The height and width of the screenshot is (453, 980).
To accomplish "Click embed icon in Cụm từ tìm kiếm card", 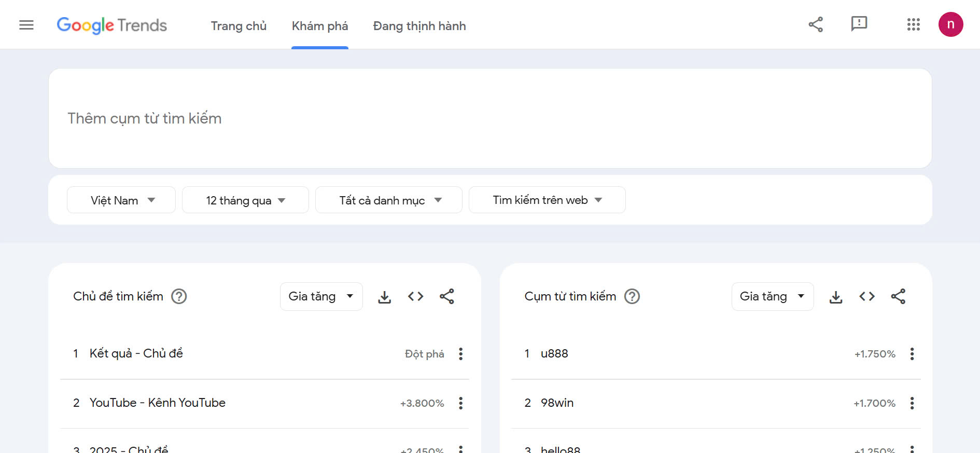I will coord(866,296).
